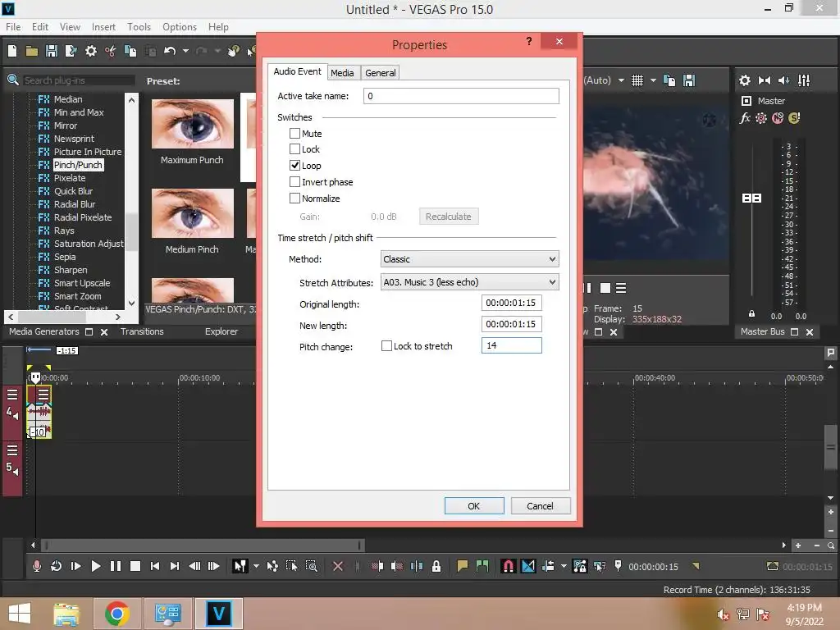Open the overlays grid dropdown arrow
Screen dimensions: 840x630
(x=653, y=80)
